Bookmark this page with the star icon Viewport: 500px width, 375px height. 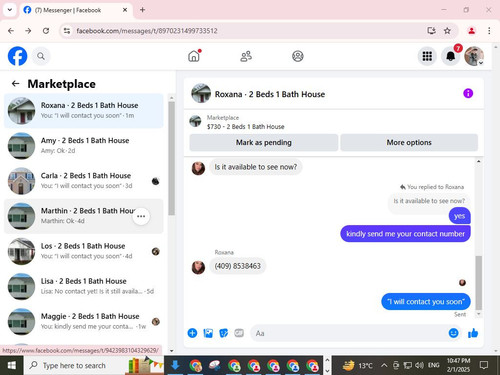click(447, 31)
